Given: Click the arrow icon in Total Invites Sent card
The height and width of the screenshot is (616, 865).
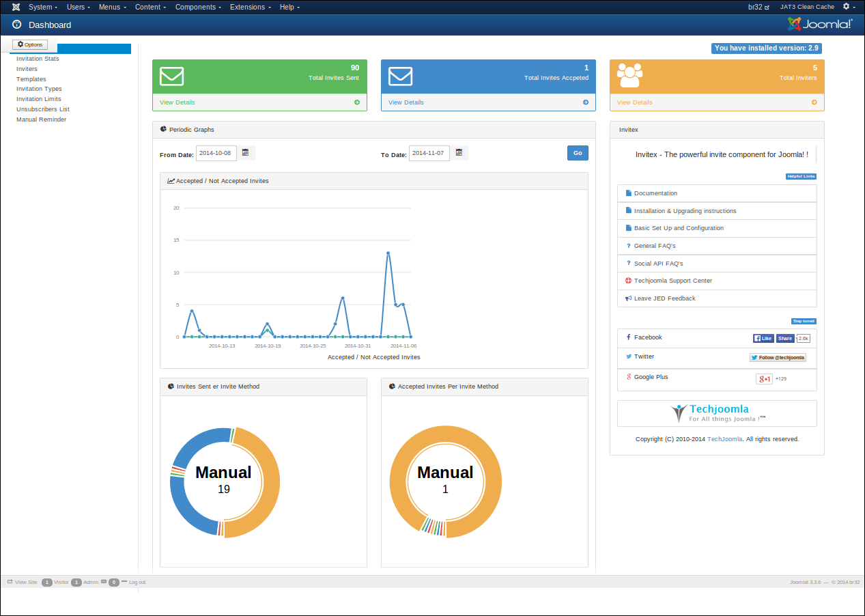Looking at the screenshot, I should point(357,102).
